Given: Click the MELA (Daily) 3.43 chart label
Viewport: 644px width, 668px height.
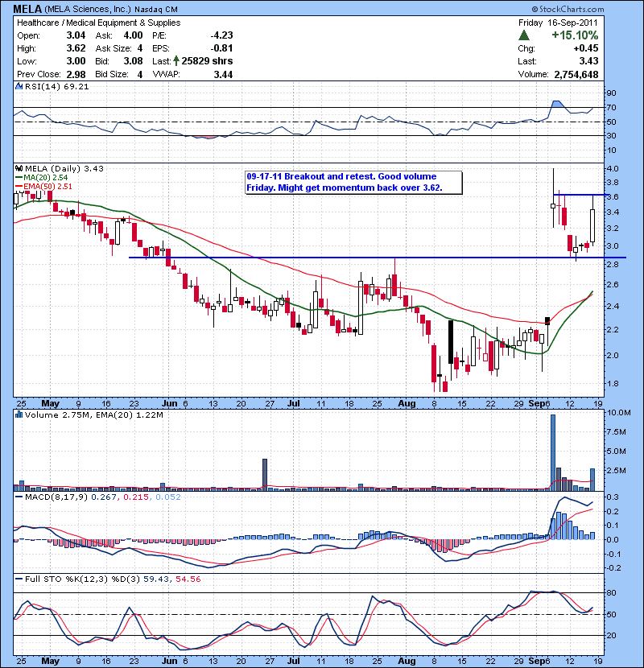Looking at the screenshot, I should click(x=64, y=169).
